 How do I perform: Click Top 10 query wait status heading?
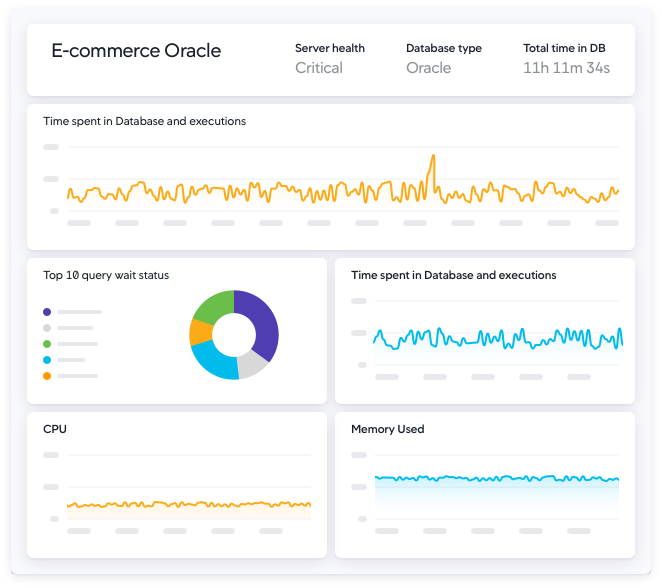click(x=106, y=275)
